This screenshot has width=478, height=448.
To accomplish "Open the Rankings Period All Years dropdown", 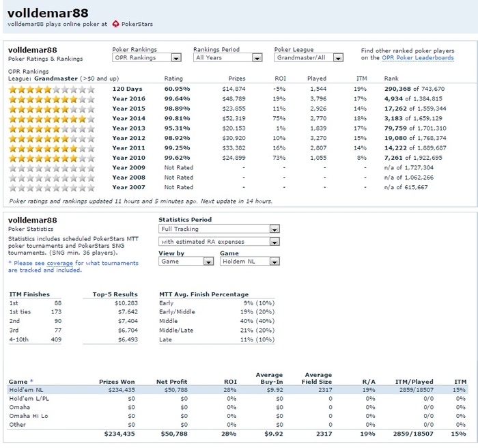I will (227, 58).
